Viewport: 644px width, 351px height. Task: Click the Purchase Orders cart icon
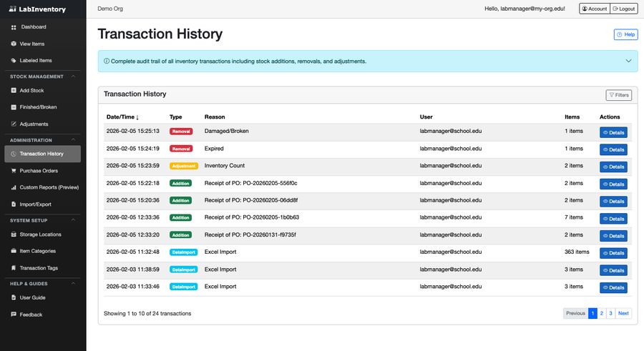point(14,171)
